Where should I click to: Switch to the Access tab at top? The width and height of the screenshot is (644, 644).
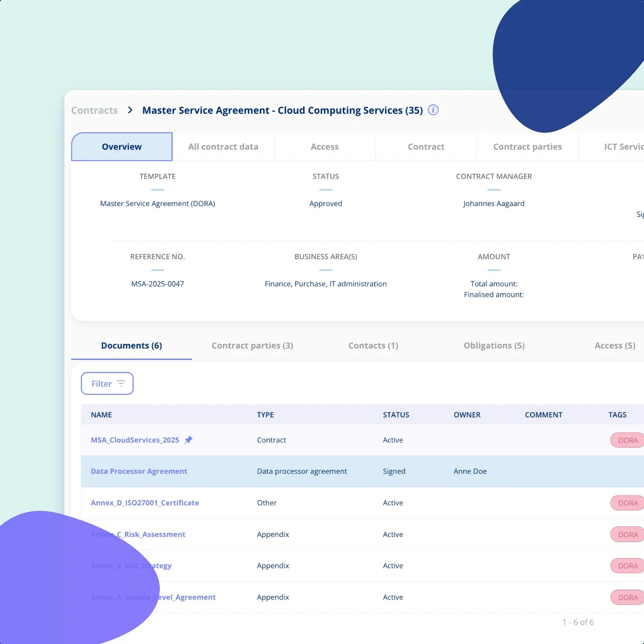pos(325,147)
